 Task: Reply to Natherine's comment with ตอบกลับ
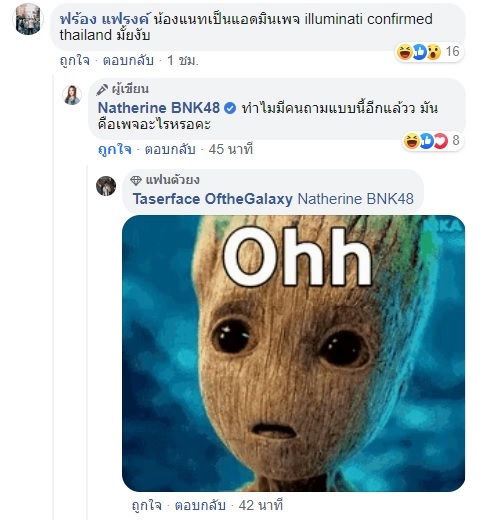coord(170,149)
